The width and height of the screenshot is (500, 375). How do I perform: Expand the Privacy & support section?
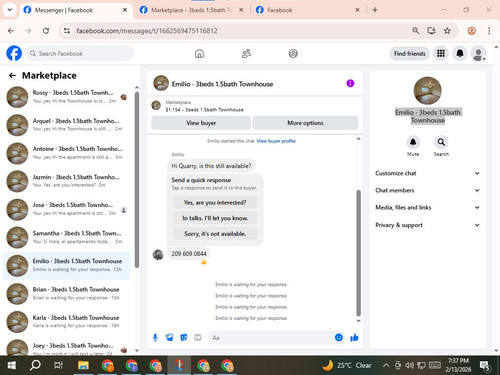pyautogui.click(x=427, y=225)
